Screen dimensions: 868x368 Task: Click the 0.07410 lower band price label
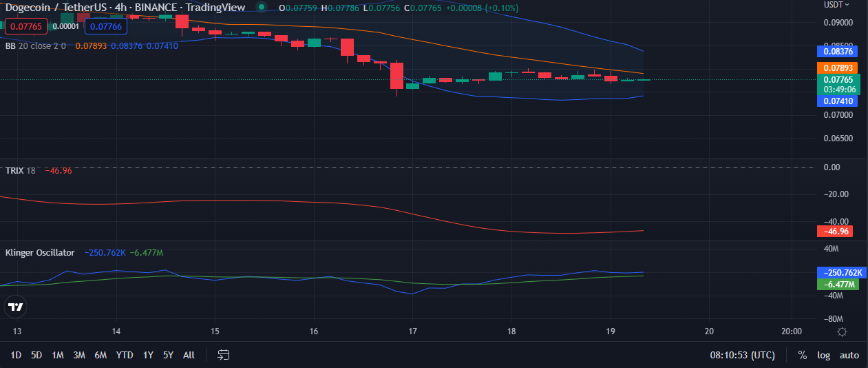[x=837, y=101]
